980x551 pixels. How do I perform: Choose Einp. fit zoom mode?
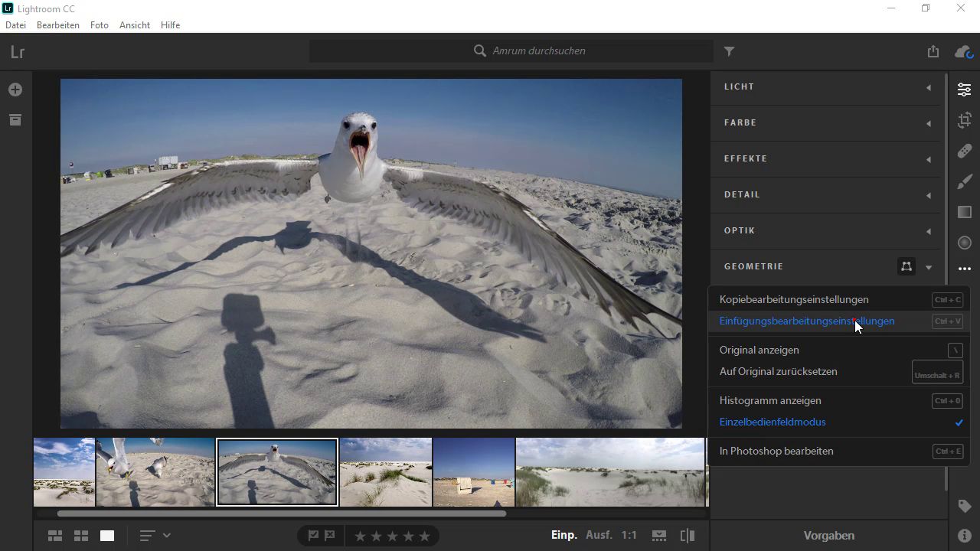coord(564,535)
